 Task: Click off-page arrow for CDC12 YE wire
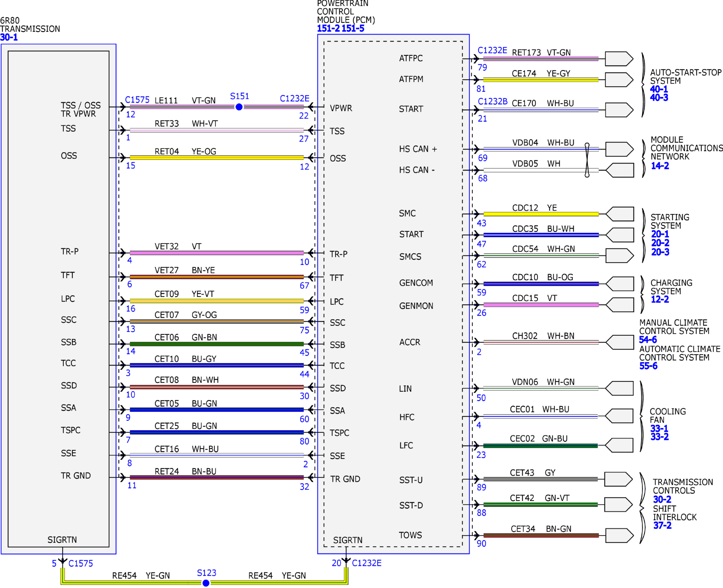pos(619,214)
